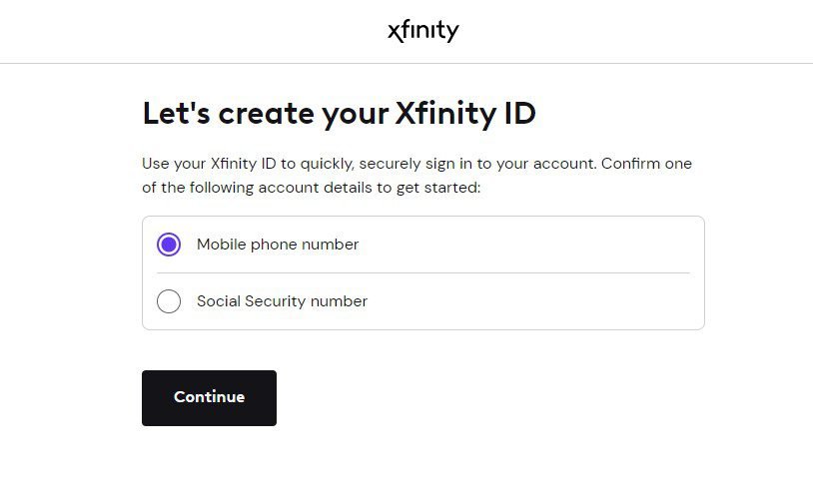Click the word "Continue" on the button
This screenshot has height=504, width=813.
point(209,397)
